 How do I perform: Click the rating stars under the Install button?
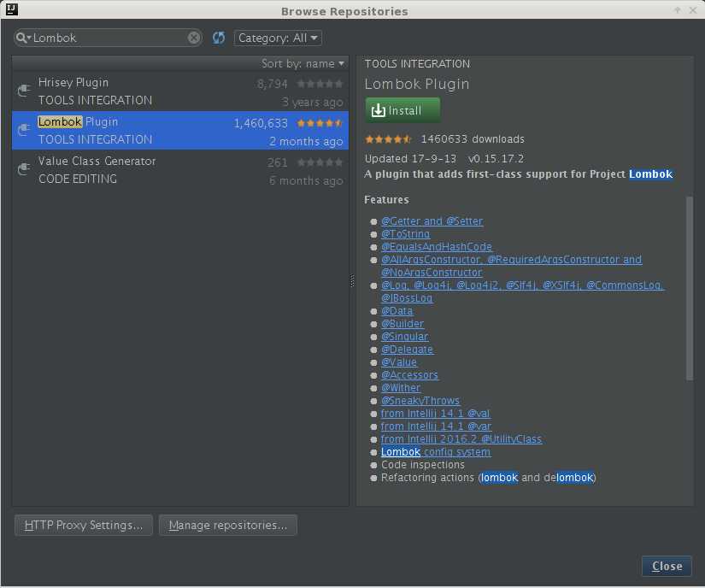point(388,139)
